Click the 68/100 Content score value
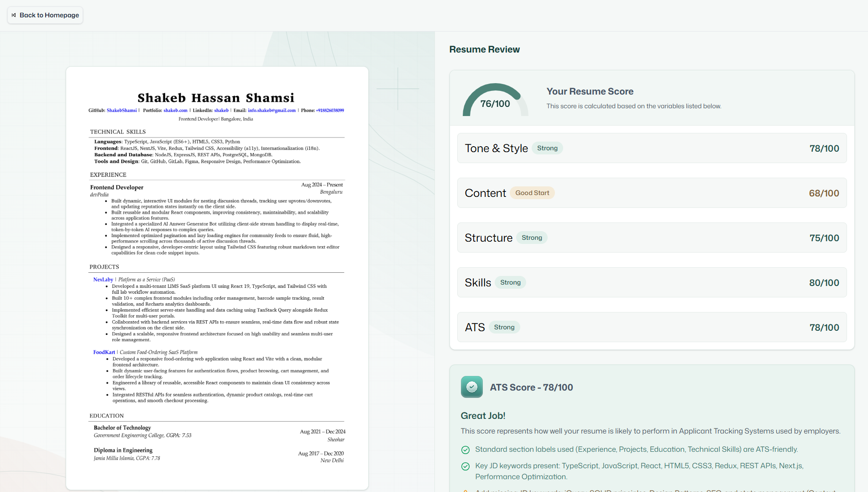This screenshot has width=868, height=492. (824, 193)
